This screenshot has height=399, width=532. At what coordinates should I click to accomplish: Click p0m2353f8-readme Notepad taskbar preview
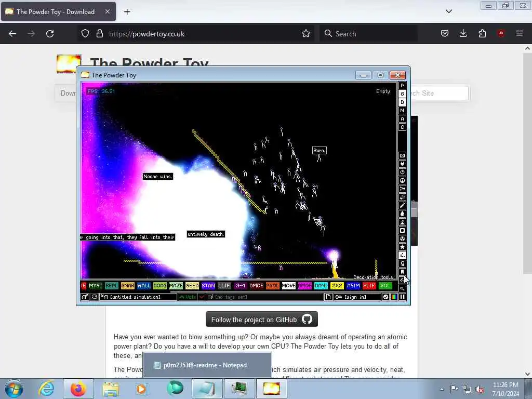207,365
